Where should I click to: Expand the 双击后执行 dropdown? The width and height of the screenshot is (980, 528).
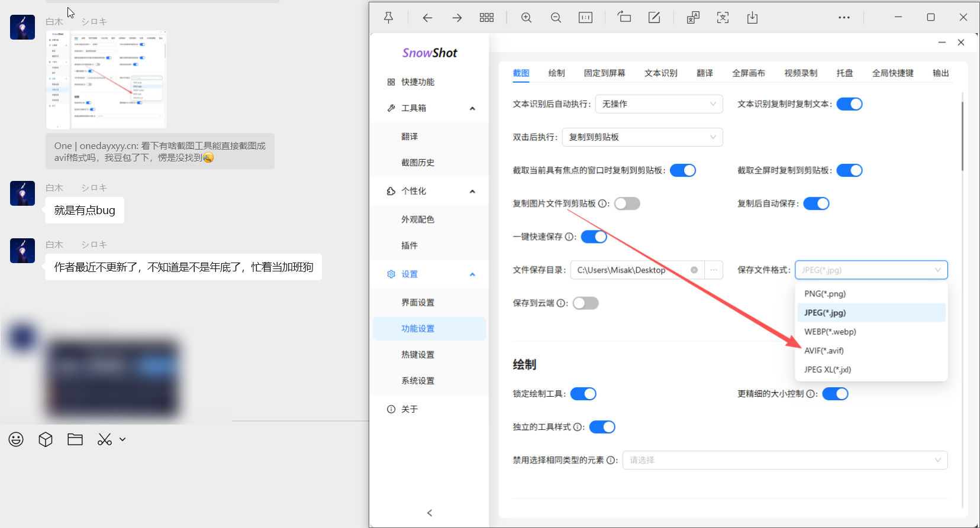tap(642, 137)
